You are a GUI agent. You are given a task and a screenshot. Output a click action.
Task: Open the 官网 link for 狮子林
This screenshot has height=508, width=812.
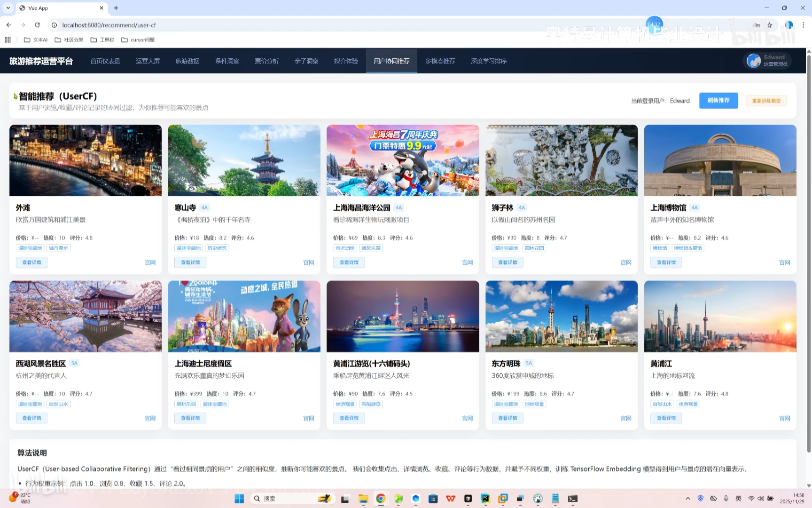tap(626, 262)
